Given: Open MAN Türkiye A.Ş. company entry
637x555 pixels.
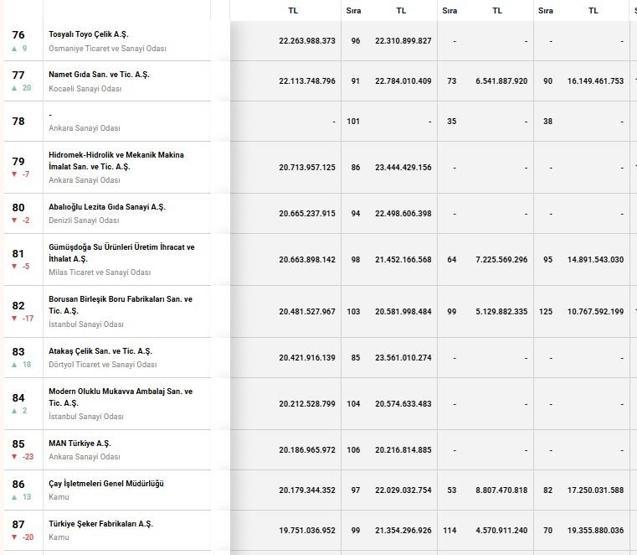Looking at the screenshot, I should pyautogui.click(x=80, y=443).
